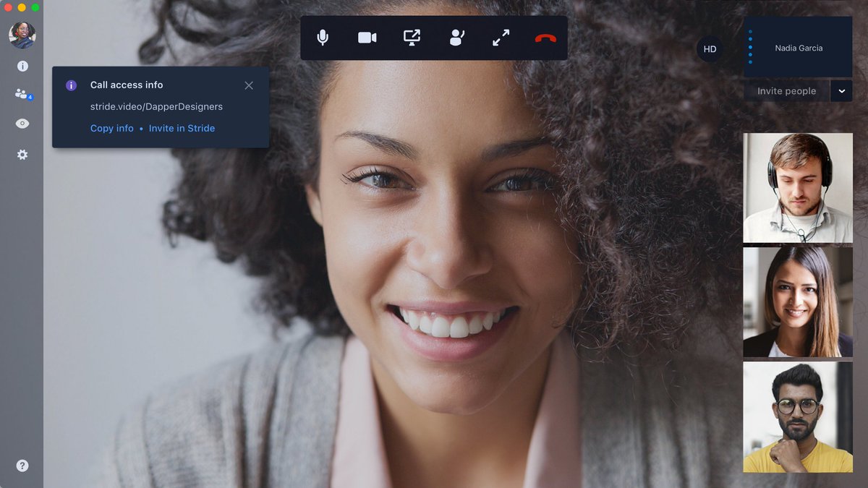Expand call to full screen

[x=501, y=38]
